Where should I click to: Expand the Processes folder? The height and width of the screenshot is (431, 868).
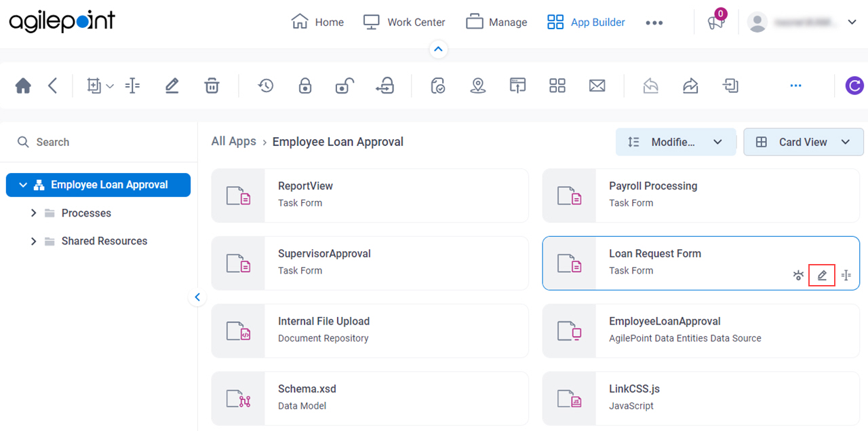tap(33, 213)
